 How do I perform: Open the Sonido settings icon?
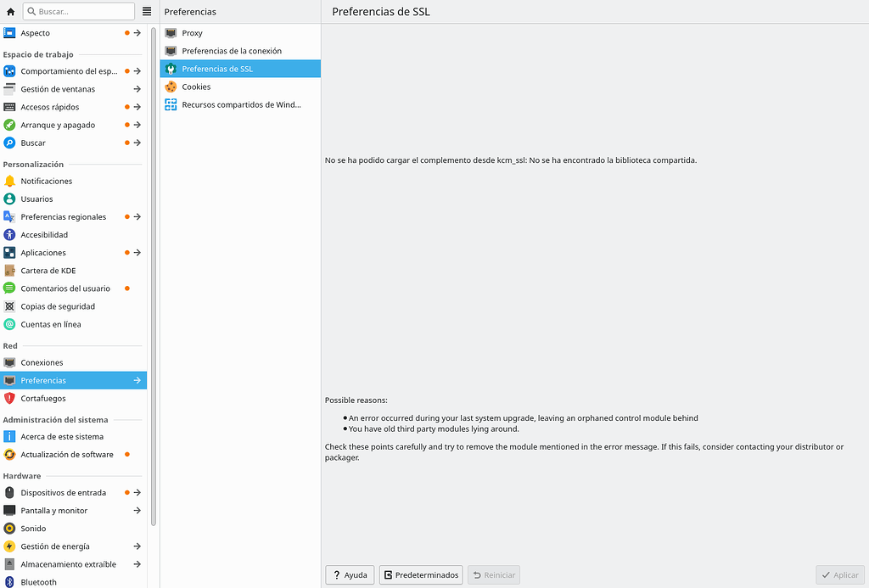(8, 528)
